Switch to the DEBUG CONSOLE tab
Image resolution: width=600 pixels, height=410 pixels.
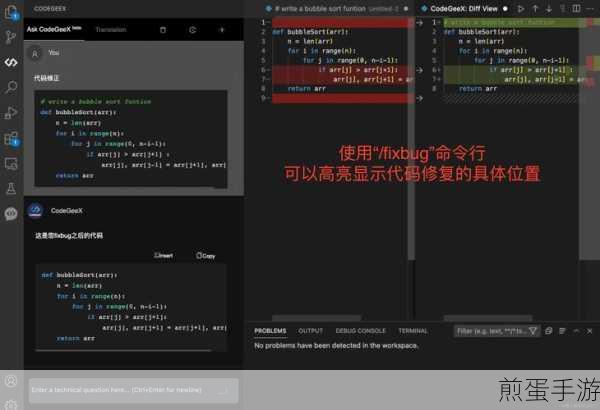point(360,331)
